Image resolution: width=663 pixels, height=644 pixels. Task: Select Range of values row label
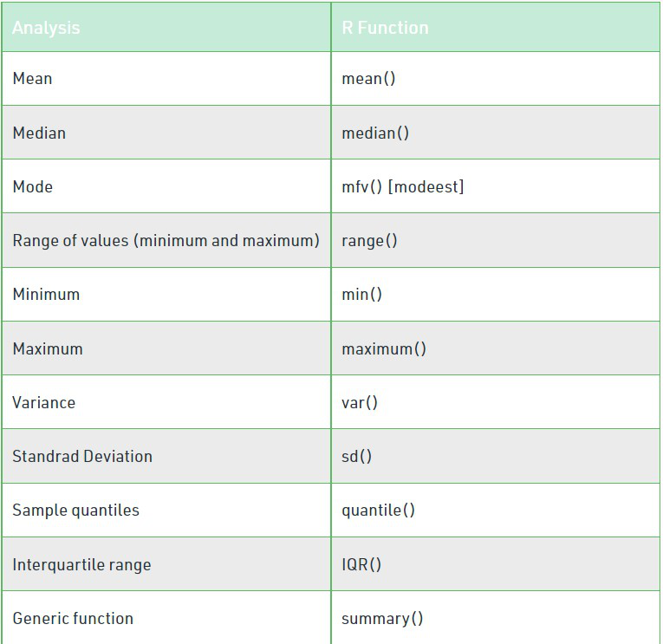coord(166,241)
